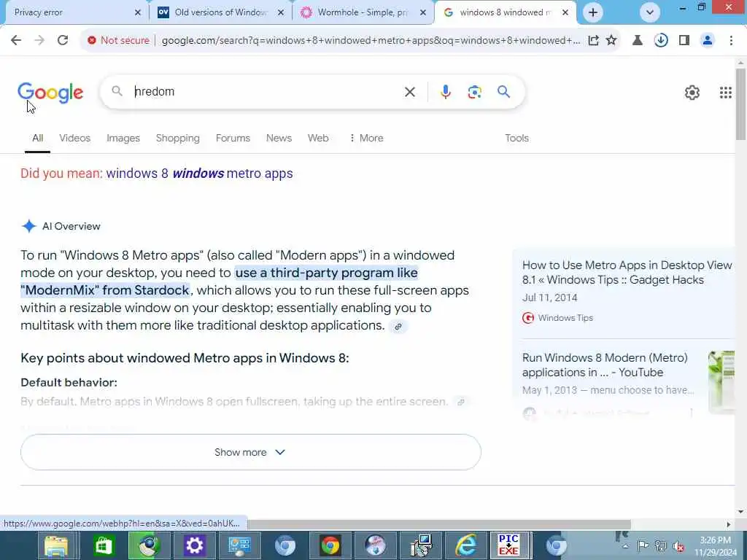Select the News search filter

pos(279,138)
